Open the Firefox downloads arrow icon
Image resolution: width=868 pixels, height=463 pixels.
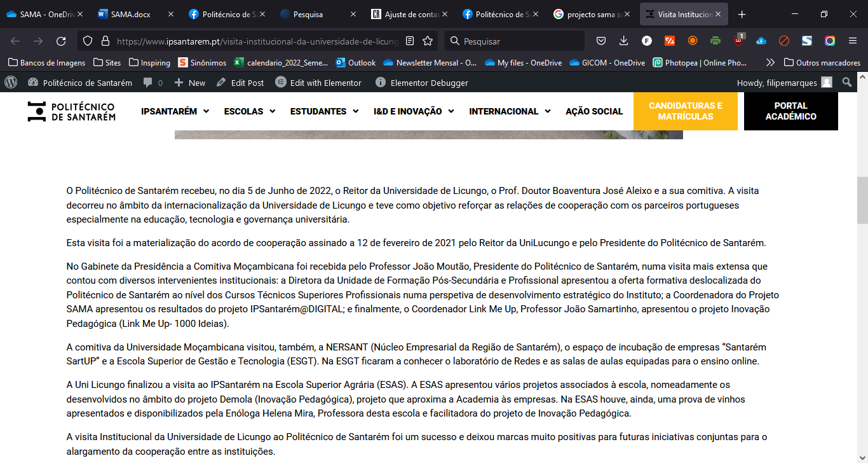623,41
